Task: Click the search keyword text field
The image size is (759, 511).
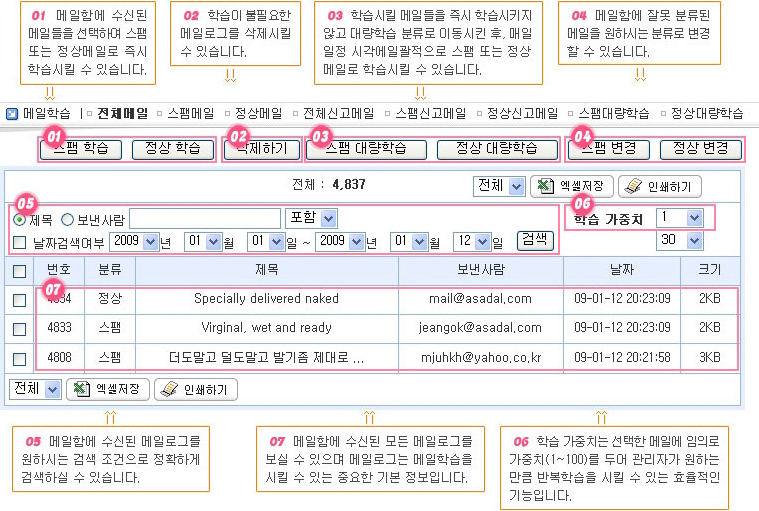Action: pyautogui.click(x=205, y=218)
